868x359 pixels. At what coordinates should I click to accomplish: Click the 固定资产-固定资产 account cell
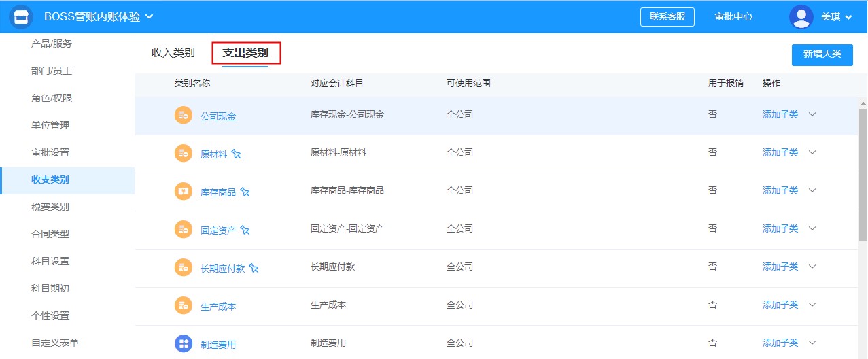pyautogui.click(x=347, y=228)
